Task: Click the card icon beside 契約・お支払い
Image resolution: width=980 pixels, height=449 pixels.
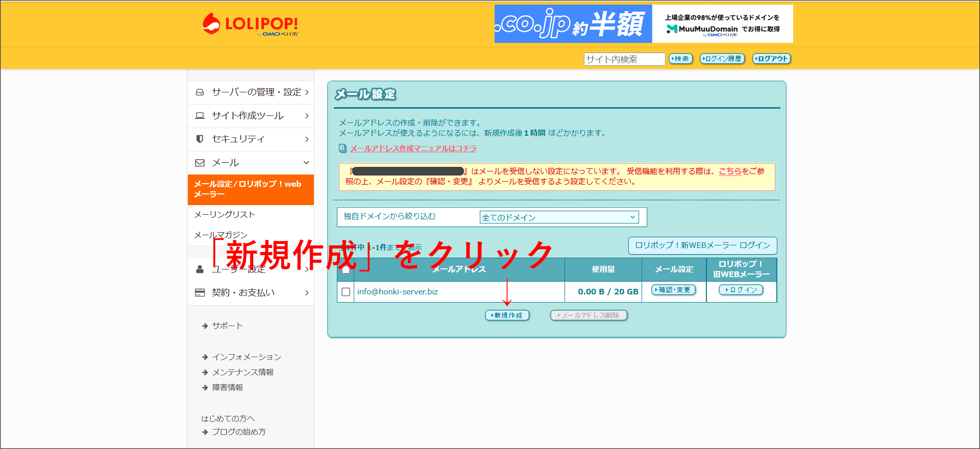Action: click(x=200, y=292)
